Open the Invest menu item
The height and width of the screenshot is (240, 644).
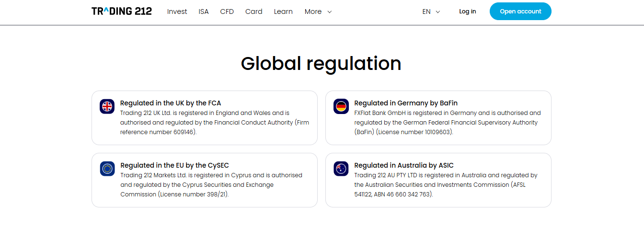point(177,11)
